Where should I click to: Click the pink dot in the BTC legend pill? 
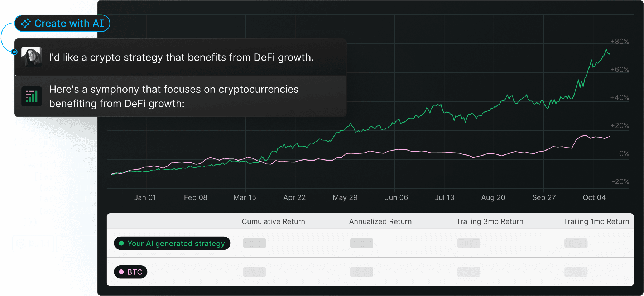point(122,272)
